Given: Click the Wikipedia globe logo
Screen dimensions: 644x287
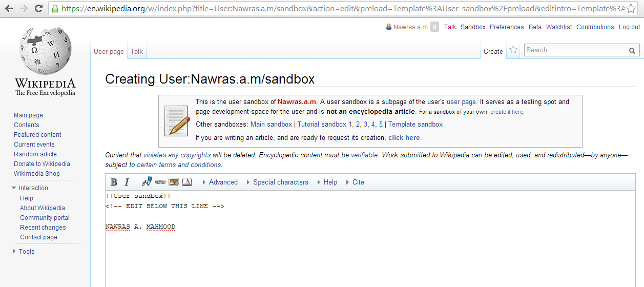Looking at the screenshot, I should [x=45, y=51].
